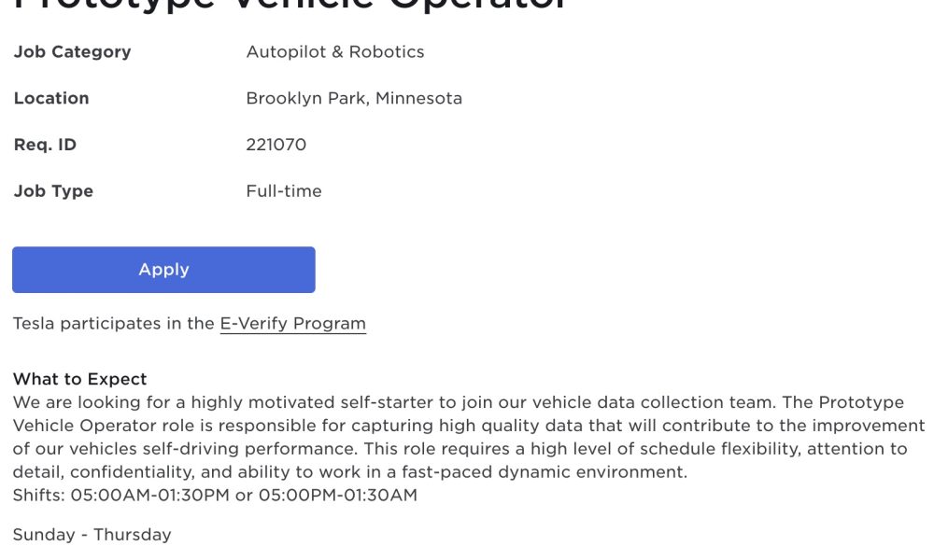Click the What to Expect heading
Image resolution: width=934 pixels, height=560 pixels.
(x=79, y=379)
